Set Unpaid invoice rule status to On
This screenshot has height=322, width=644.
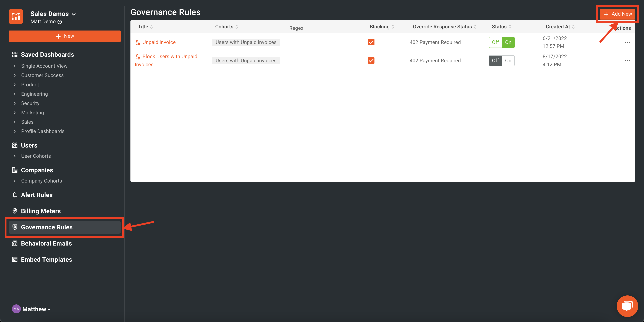[508, 42]
